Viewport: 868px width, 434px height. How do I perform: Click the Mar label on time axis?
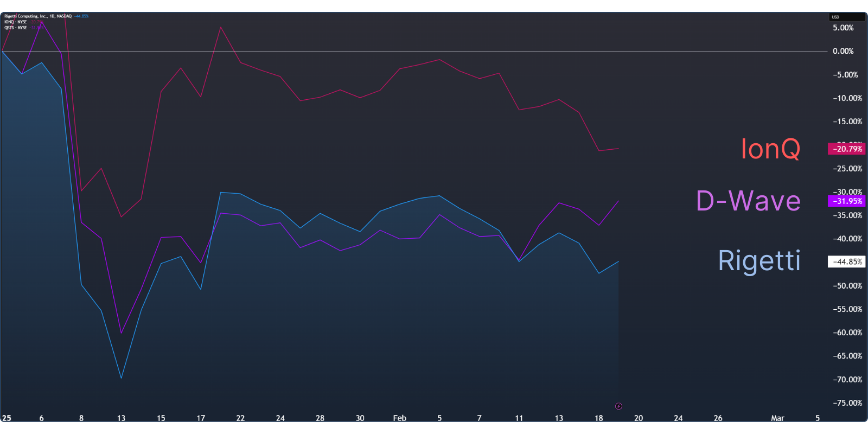tap(777, 418)
